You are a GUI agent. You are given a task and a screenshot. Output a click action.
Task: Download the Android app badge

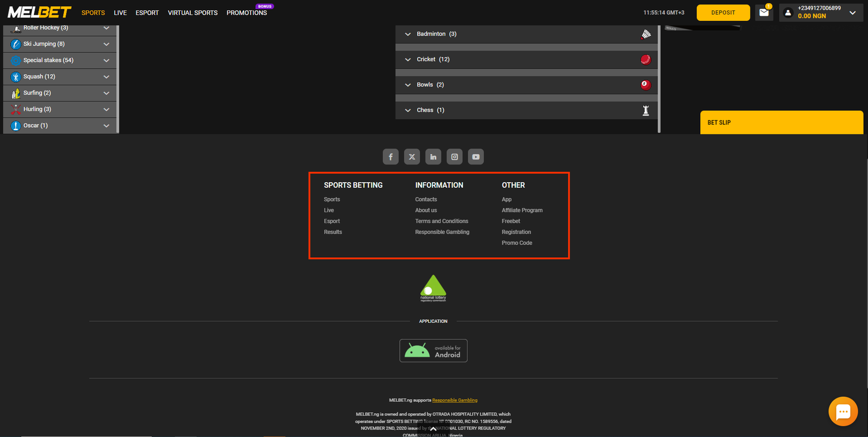433,351
